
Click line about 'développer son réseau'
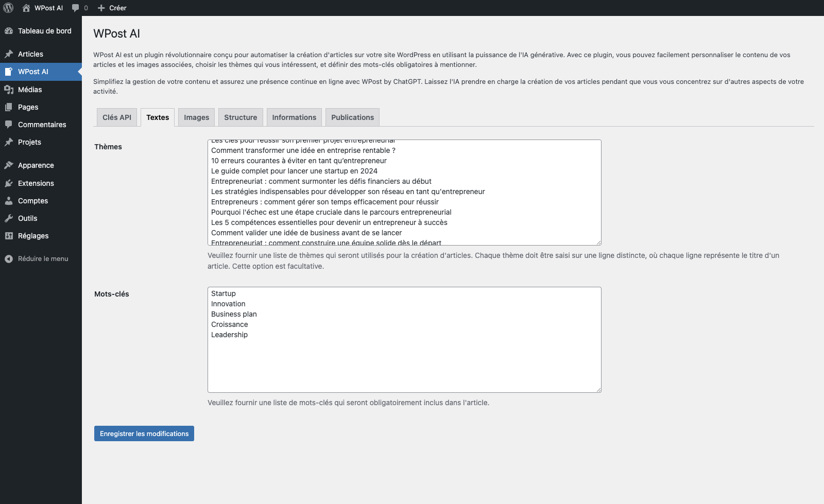tap(348, 192)
